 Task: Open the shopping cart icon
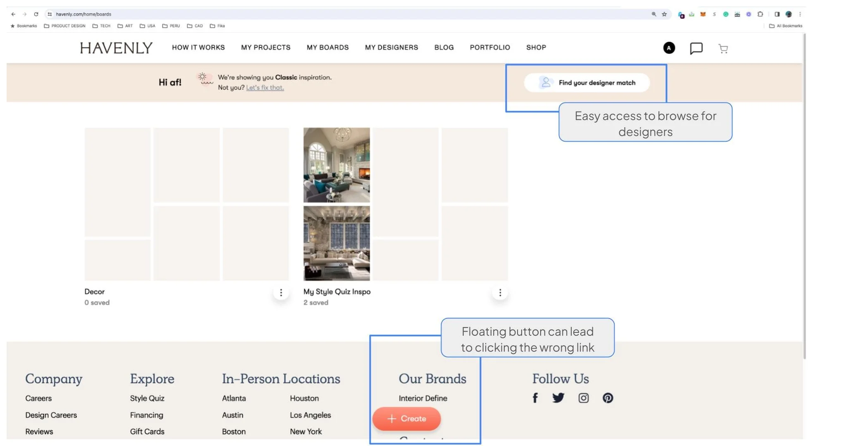pos(723,49)
